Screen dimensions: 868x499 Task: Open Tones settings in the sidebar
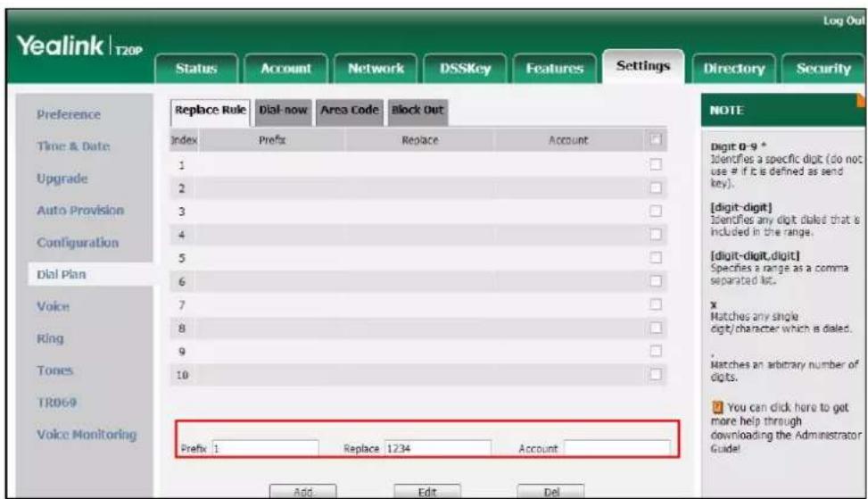click(x=54, y=370)
